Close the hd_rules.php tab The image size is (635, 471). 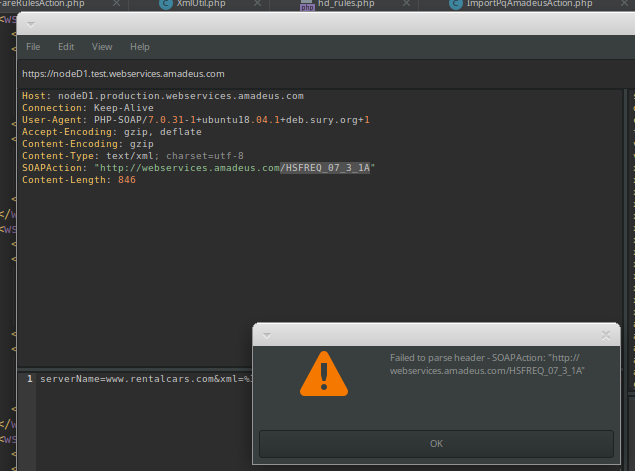[x=406, y=3]
